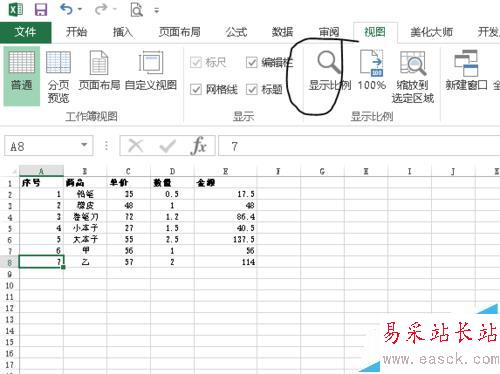
Task: Select row 12 header
Action: (x=10, y=308)
